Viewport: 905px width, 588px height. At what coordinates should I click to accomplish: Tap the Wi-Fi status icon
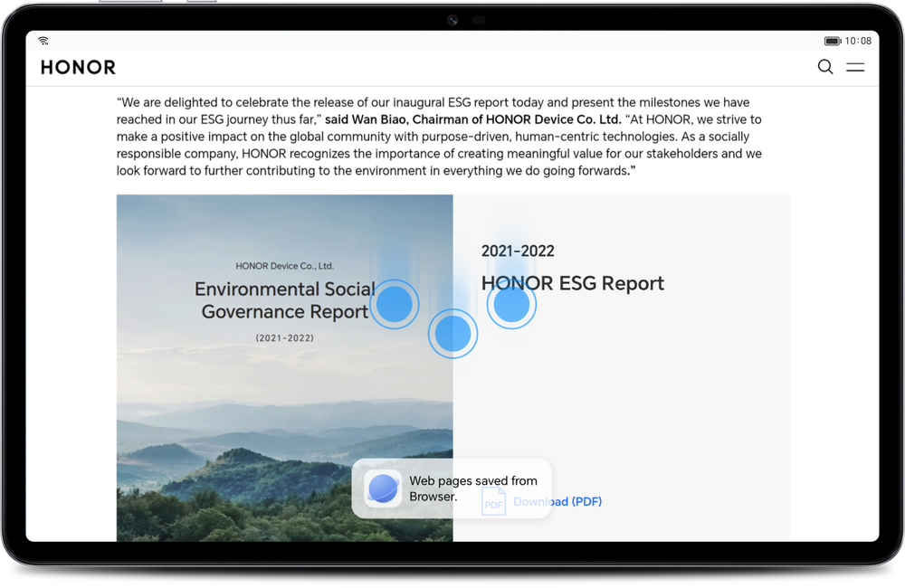pos(43,41)
